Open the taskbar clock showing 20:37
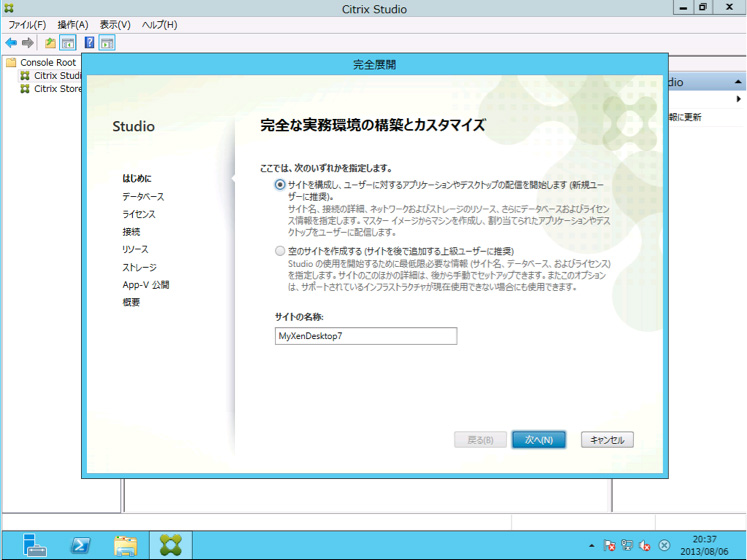The image size is (747, 560). pyautogui.click(x=704, y=545)
